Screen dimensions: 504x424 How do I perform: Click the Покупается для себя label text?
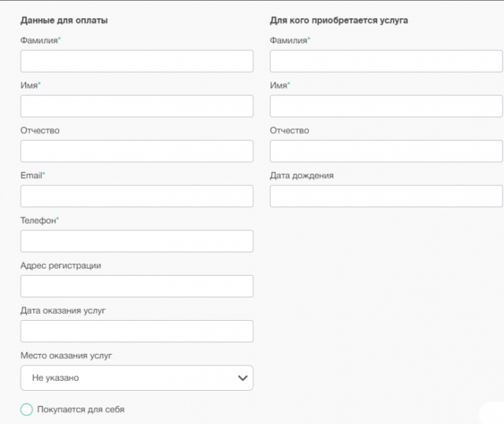pos(80,409)
